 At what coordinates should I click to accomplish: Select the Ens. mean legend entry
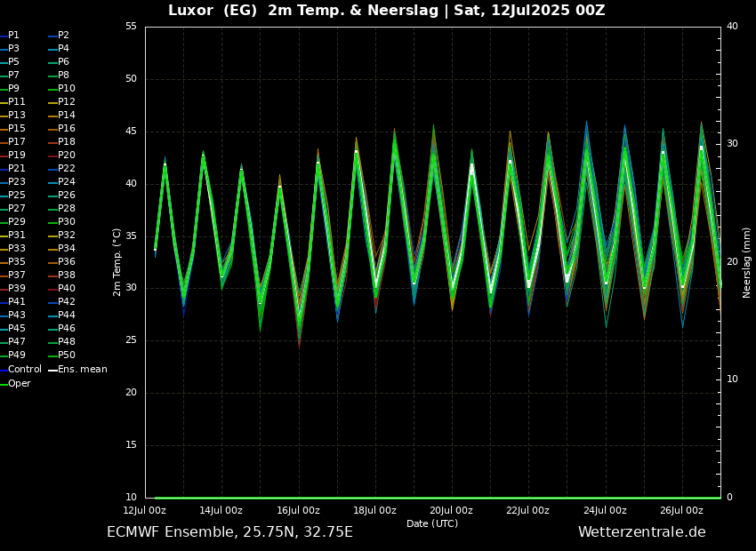click(x=82, y=369)
